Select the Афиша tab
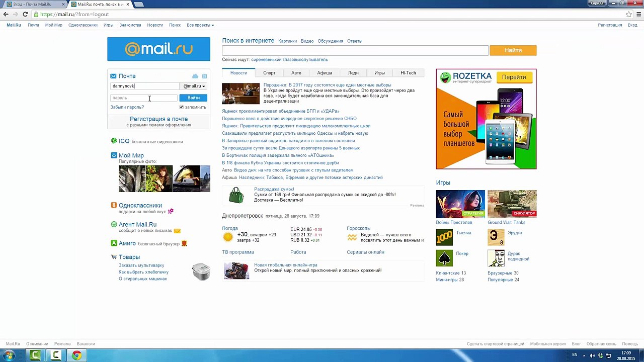The image size is (644, 362). (x=325, y=73)
